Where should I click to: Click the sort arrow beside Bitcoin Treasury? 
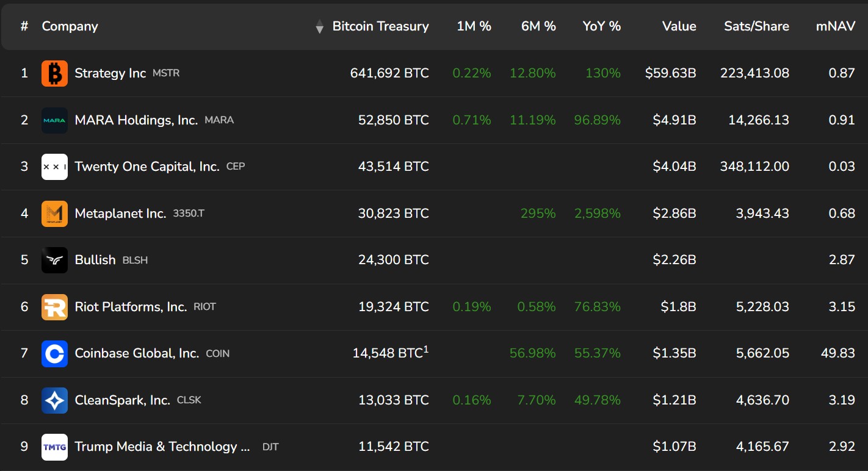coord(319,27)
